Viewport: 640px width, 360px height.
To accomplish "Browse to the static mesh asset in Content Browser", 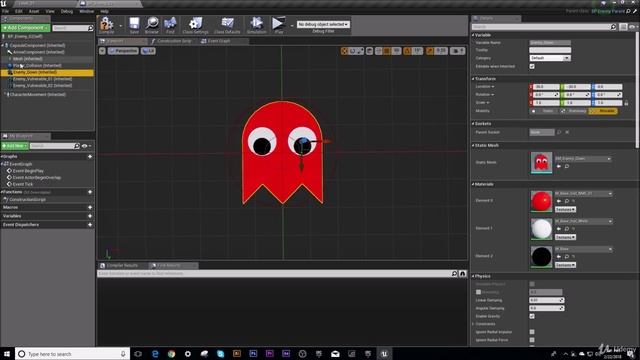I will [x=567, y=167].
